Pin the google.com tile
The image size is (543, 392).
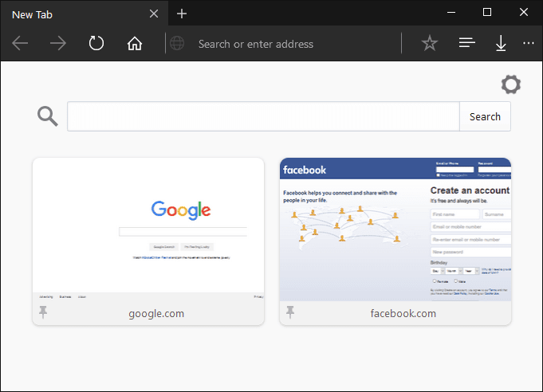click(43, 312)
